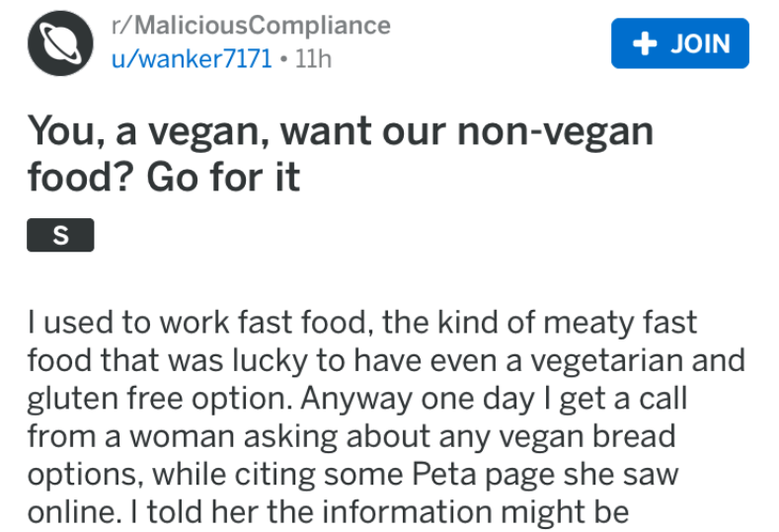Select the S flair tag

(60, 235)
